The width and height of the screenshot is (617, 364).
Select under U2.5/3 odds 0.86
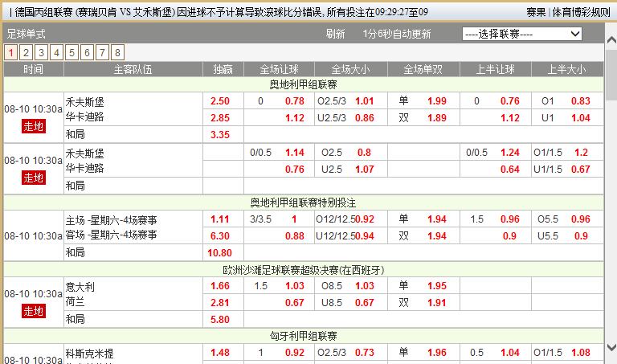pyautogui.click(x=365, y=117)
